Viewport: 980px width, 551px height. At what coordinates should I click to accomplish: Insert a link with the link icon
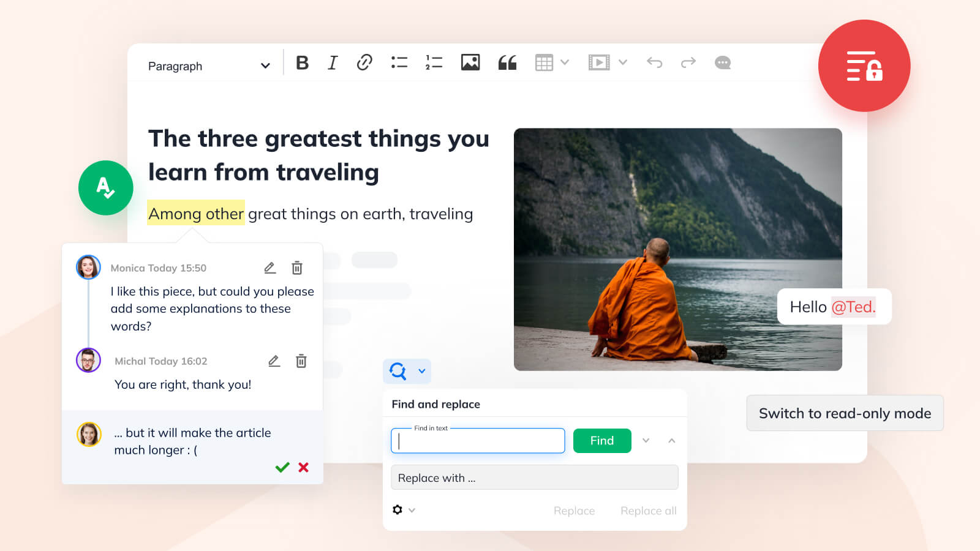(x=364, y=62)
